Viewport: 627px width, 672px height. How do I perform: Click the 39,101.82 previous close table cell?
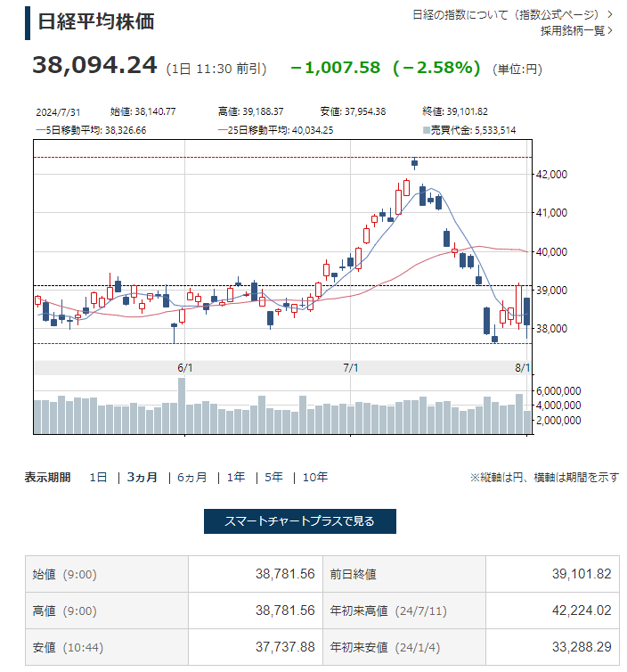tap(552, 574)
